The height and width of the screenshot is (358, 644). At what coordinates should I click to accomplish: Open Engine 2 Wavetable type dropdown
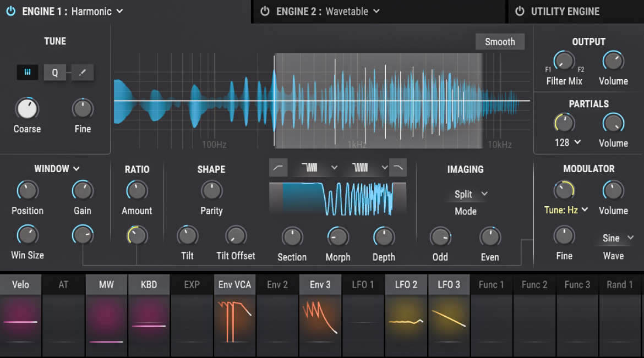352,12
